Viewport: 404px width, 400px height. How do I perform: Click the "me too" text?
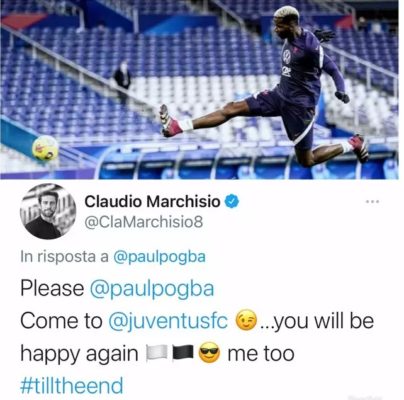260,353
